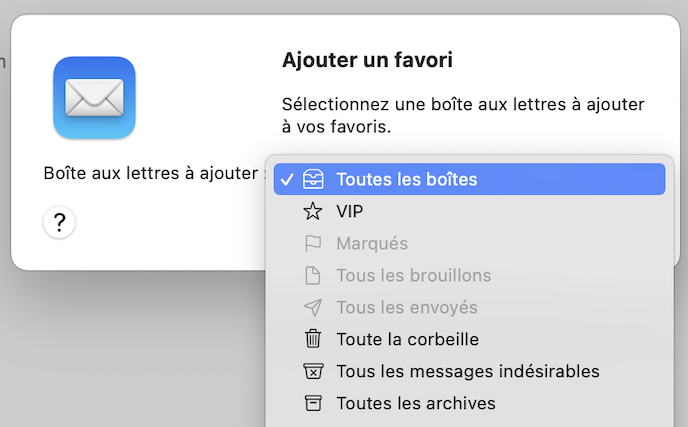Click the checkmark beside Toutes les boîtes
Viewport: 688px width, 427px height.
(x=287, y=180)
